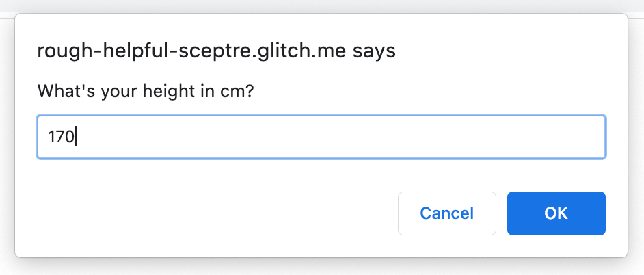Click the height question text
Viewport: 644px width, 275px height.
point(146,91)
